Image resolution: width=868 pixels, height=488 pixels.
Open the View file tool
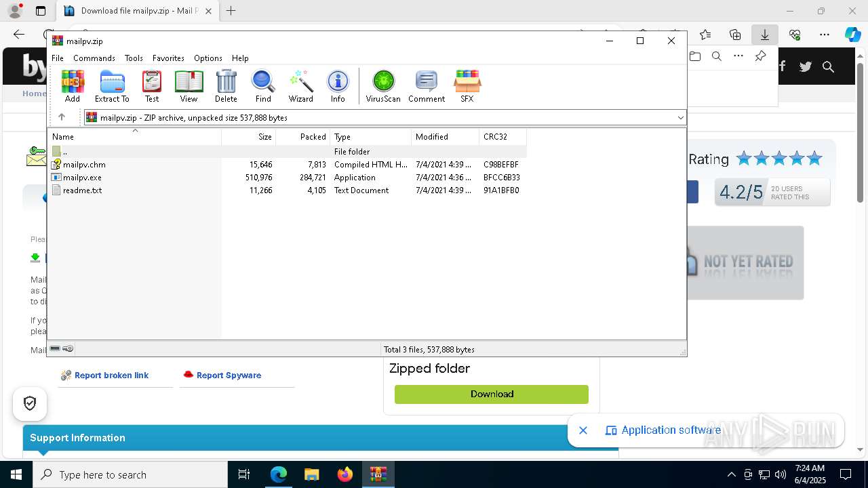189,86
